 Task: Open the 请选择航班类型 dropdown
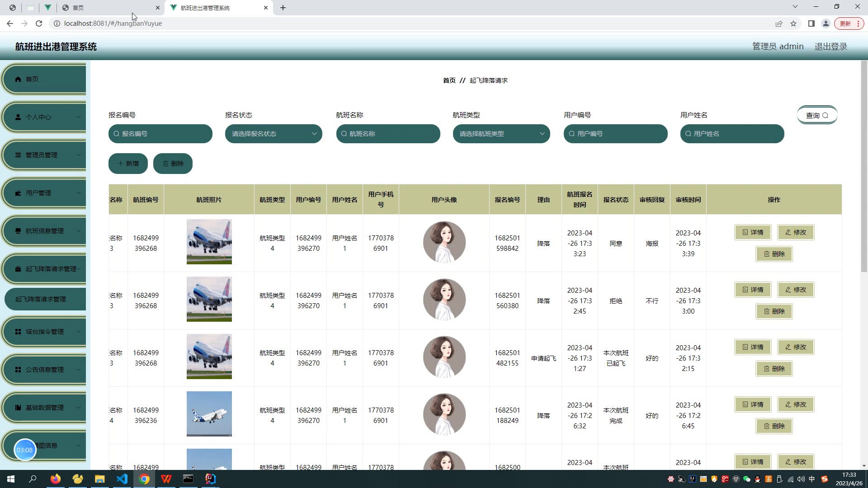501,134
